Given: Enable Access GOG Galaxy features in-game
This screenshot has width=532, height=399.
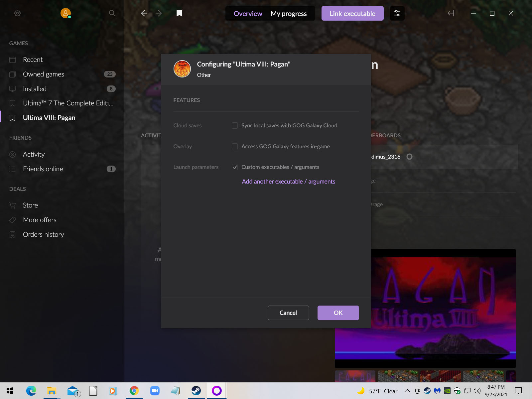Looking at the screenshot, I should pyautogui.click(x=235, y=146).
